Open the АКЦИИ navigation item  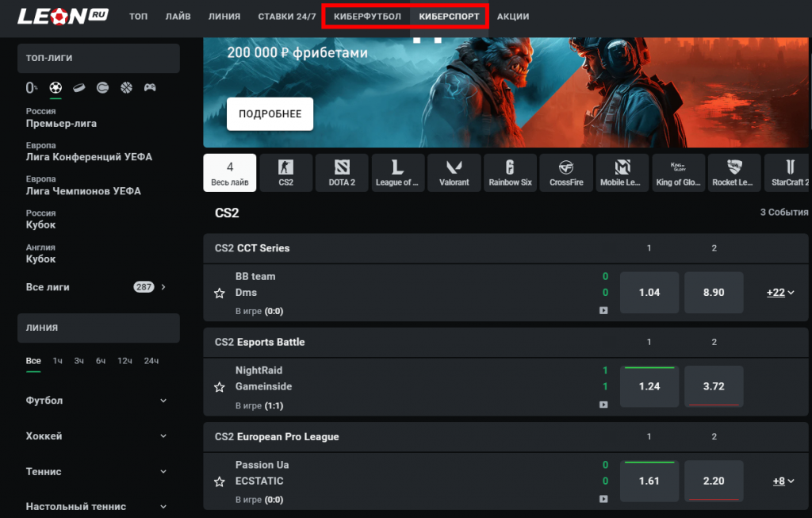(513, 17)
